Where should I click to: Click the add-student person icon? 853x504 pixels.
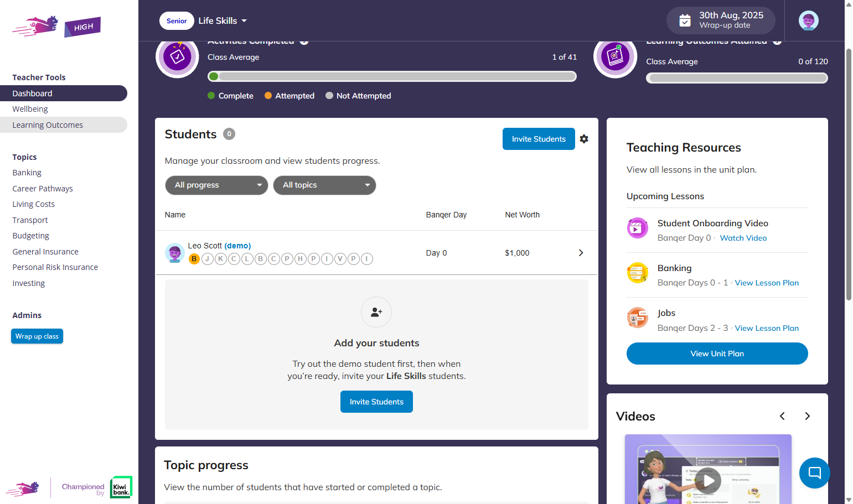(376, 312)
